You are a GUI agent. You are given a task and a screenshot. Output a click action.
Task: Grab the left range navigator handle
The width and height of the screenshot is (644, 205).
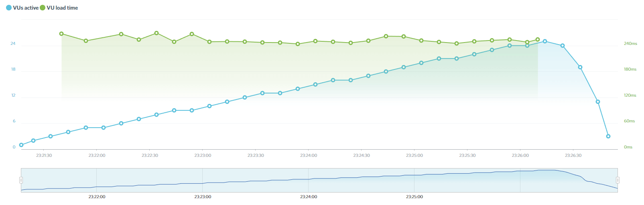(21, 180)
